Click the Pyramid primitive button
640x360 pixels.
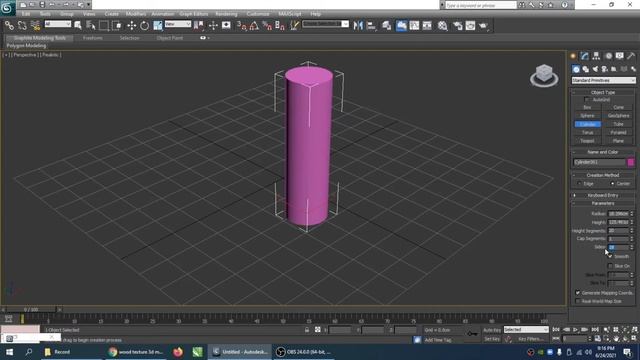[618, 133]
